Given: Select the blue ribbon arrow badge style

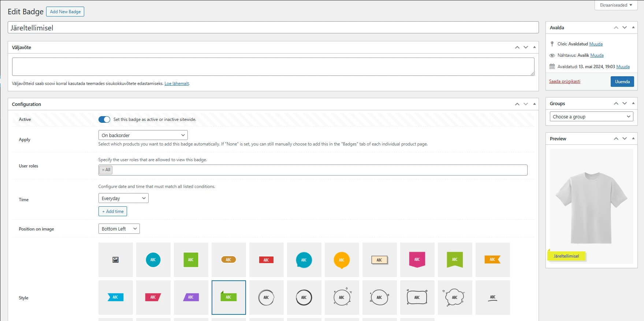Looking at the screenshot, I should [115, 298].
